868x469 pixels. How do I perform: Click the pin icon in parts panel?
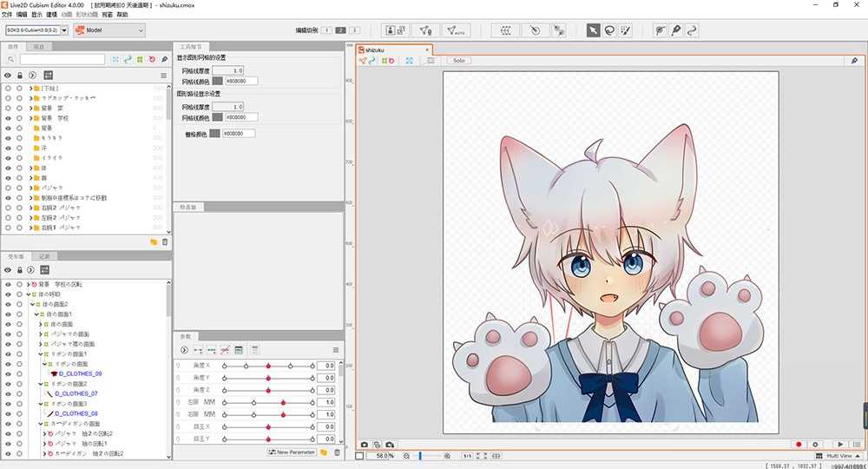pyautogui.click(x=164, y=59)
